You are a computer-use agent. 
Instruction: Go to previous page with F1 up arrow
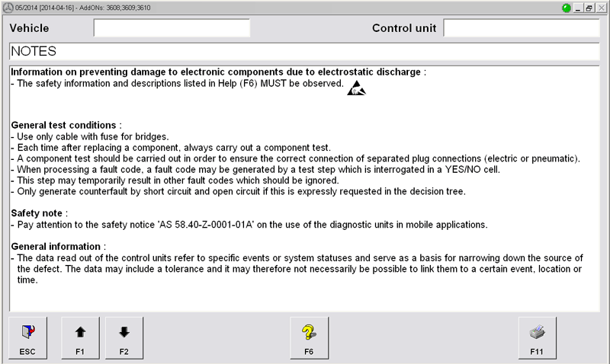[x=80, y=337]
